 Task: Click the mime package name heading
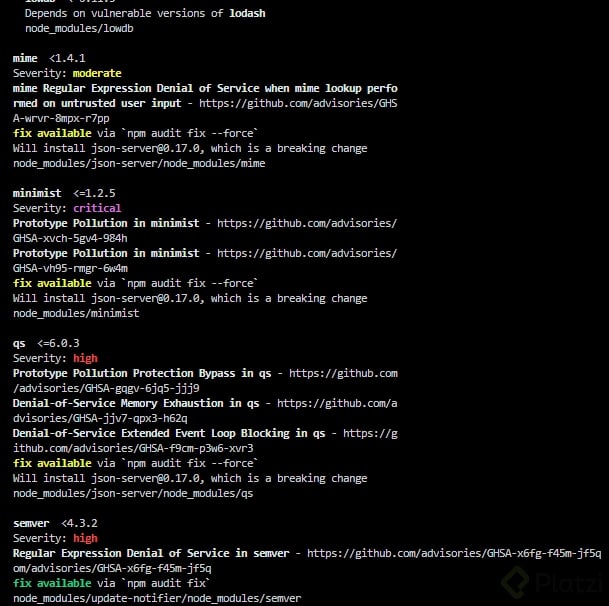pyautogui.click(x=25, y=58)
